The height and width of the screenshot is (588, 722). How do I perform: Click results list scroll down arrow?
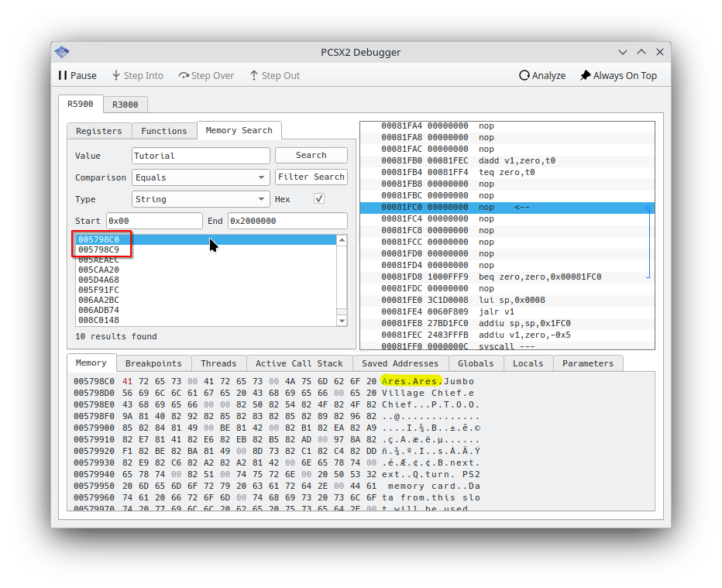(x=342, y=321)
